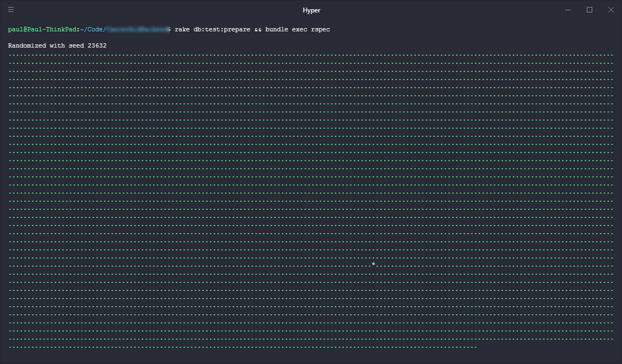622x364 pixels.
Task: Open the Hyper hamburger menu
Action: tap(10, 9)
